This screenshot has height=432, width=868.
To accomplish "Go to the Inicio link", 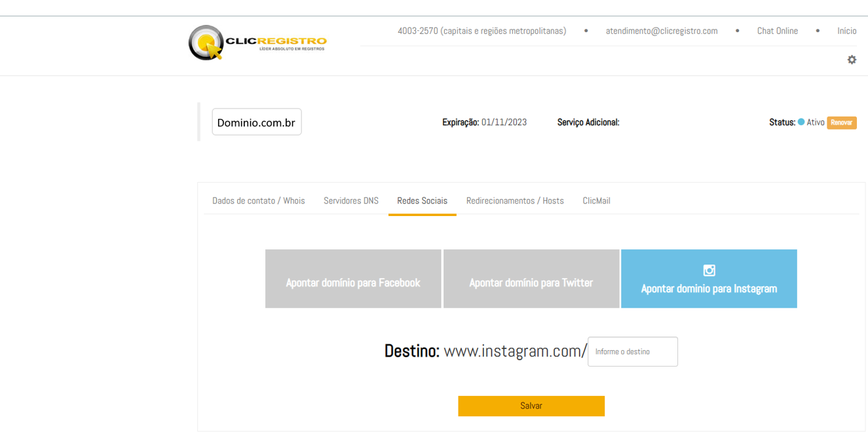I will (x=846, y=31).
